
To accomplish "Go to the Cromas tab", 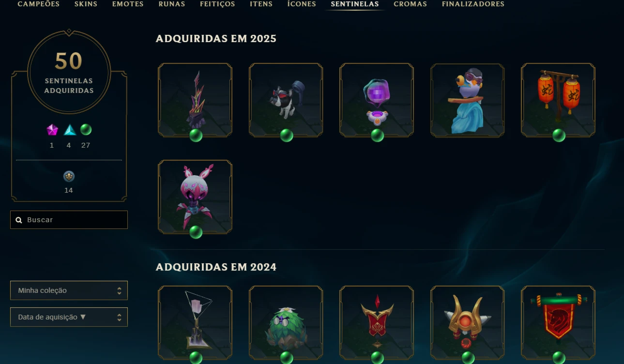I will click(411, 4).
